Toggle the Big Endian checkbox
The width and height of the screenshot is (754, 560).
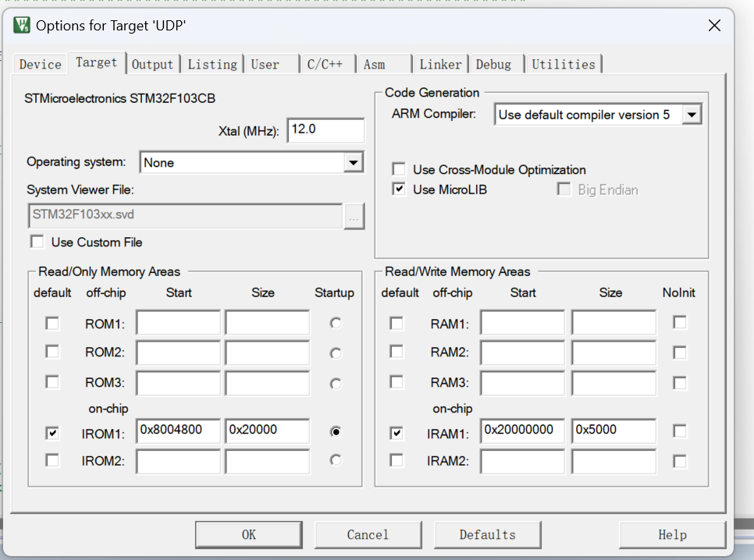pyautogui.click(x=564, y=190)
